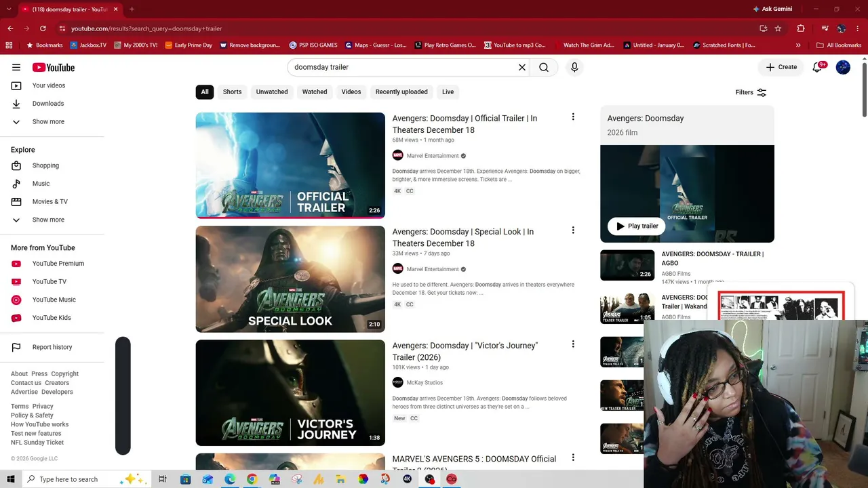
Task: Select the Live filter chip
Action: pos(448,91)
